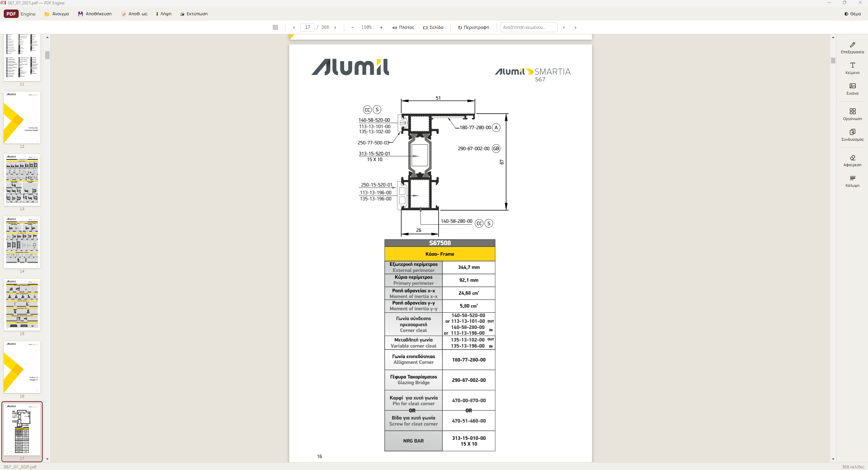The width and height of the screenshot is (868, 470).
Task: Open page 14 thumbnail
Action: point(22,242)
